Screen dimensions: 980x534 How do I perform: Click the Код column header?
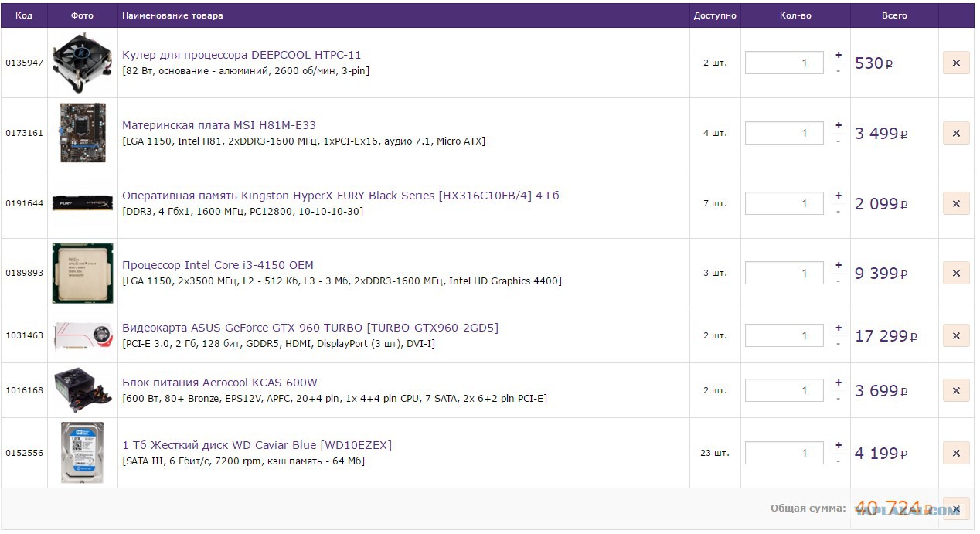[x=24, y=15]
